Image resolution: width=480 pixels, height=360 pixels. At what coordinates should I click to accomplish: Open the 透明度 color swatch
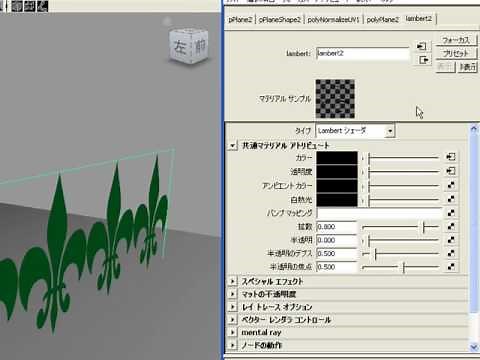pos(337,172)
